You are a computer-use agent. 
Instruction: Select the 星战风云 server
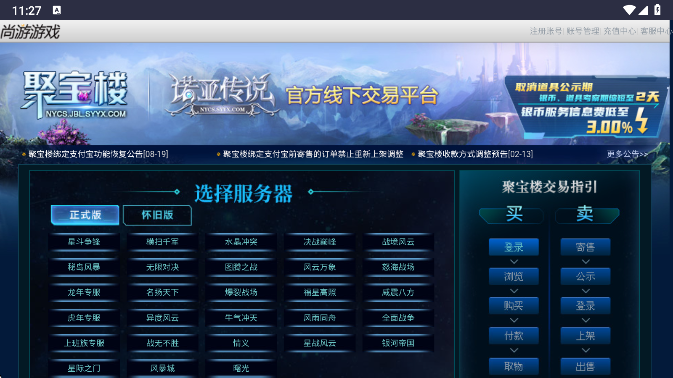pyautogui.click(x=319, y=343)
